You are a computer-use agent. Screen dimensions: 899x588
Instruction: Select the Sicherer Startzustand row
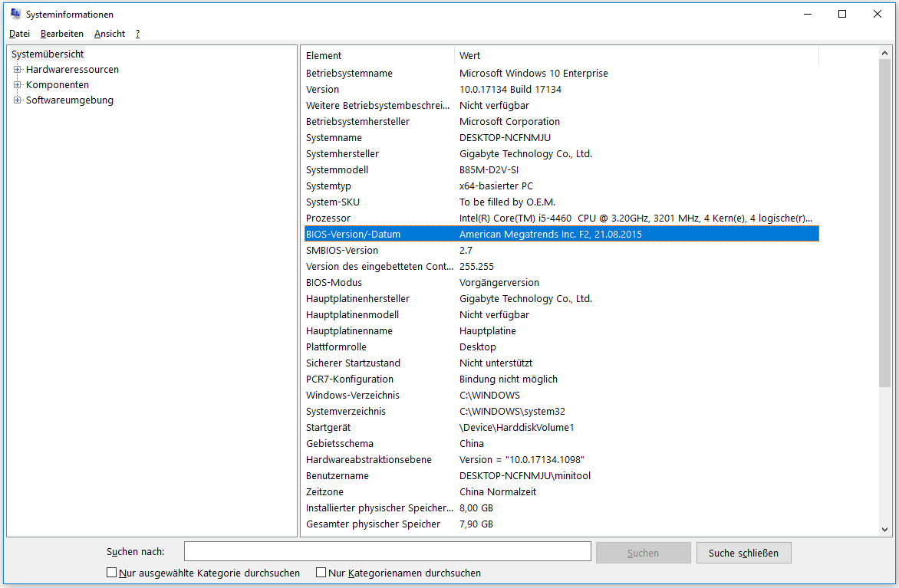(x=561, y=362)
